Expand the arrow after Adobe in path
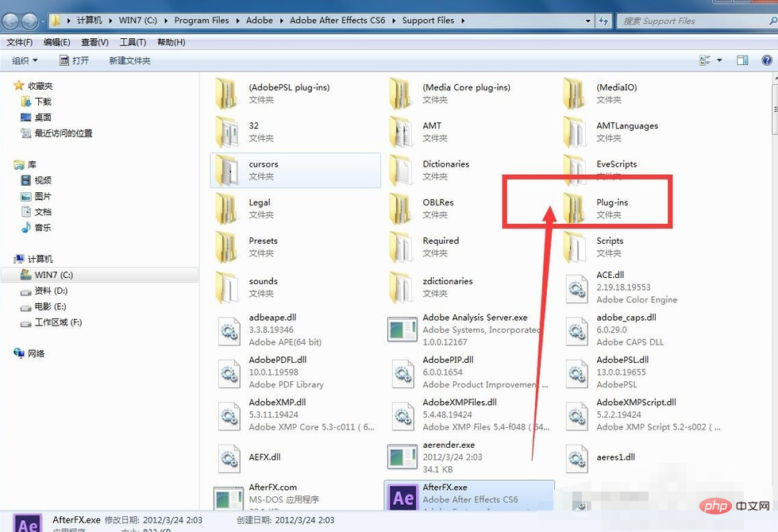778x532 pixels. pos(281,21)
